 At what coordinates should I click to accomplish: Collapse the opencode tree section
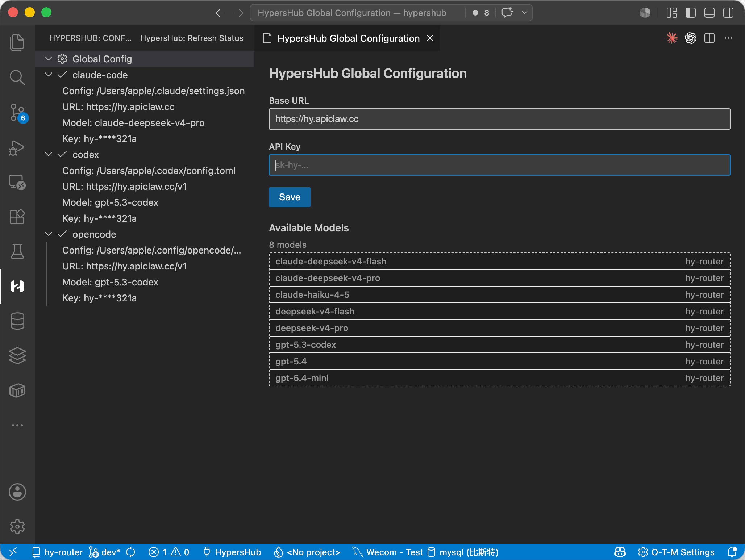pyautogui.click(x=49, y=234)
